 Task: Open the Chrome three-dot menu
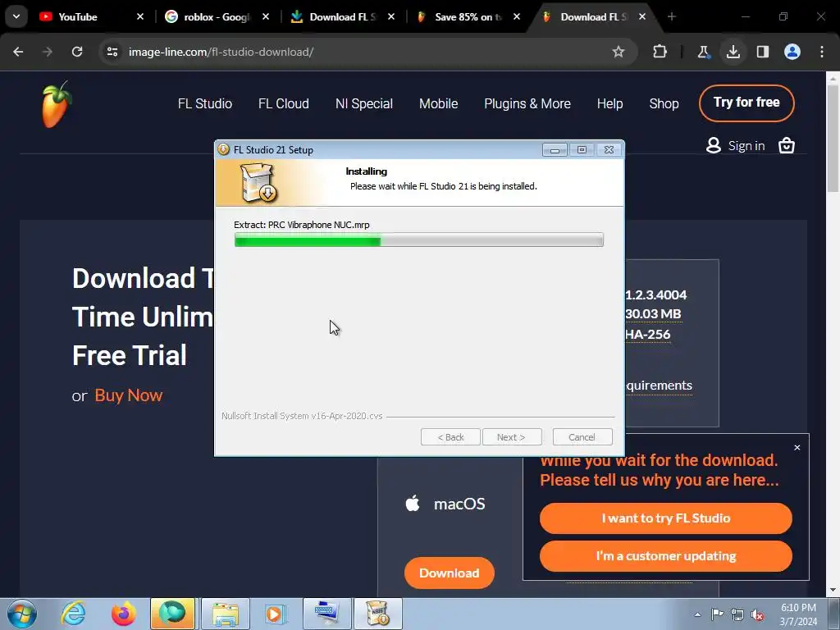(x=822, y=52)
